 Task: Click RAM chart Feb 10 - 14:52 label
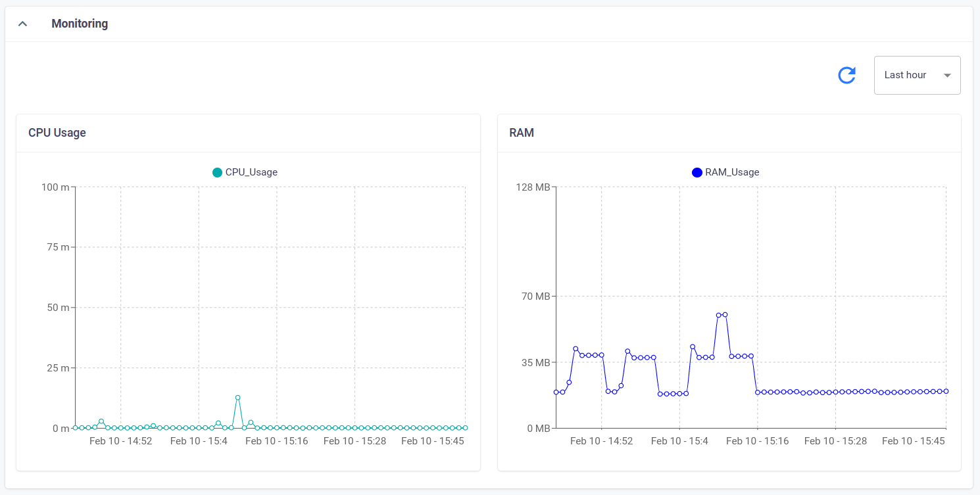602,441
